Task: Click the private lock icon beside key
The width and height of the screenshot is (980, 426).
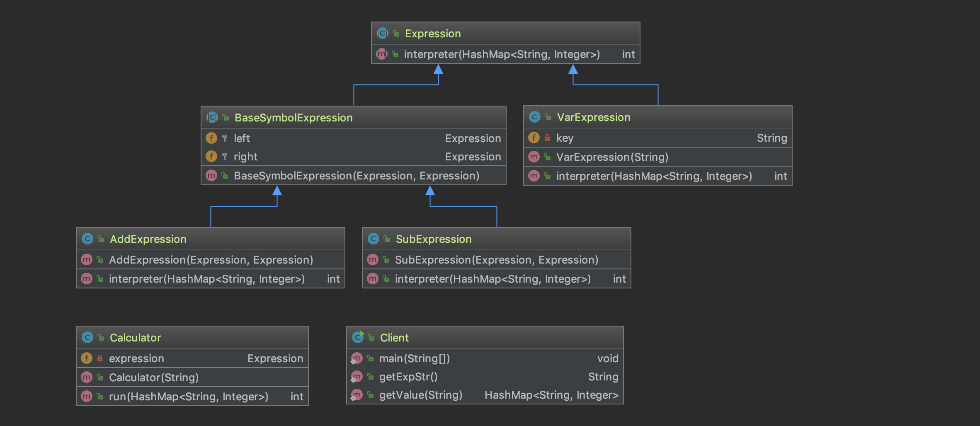Action: coord(547,138)
